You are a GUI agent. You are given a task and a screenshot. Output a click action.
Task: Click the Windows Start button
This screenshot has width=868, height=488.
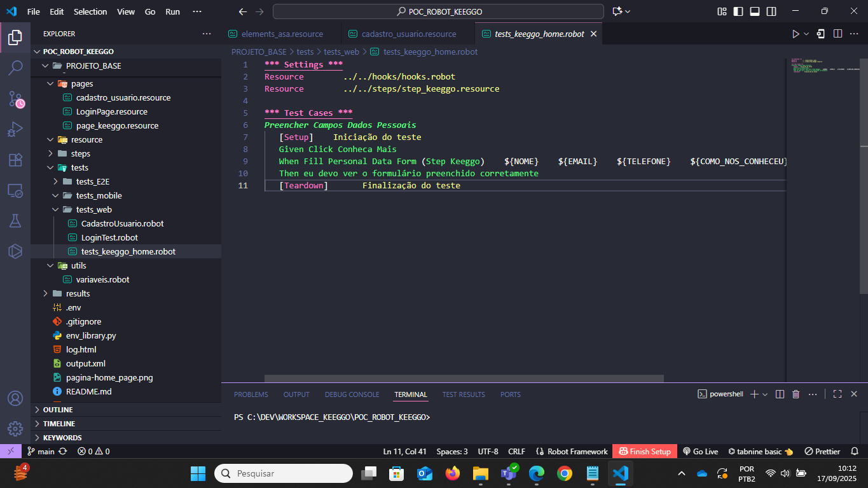coord(198,473)
